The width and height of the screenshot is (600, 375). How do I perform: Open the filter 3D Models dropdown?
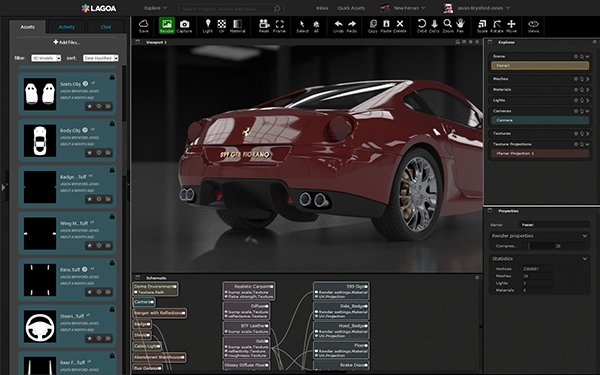[x=46, y=58]
